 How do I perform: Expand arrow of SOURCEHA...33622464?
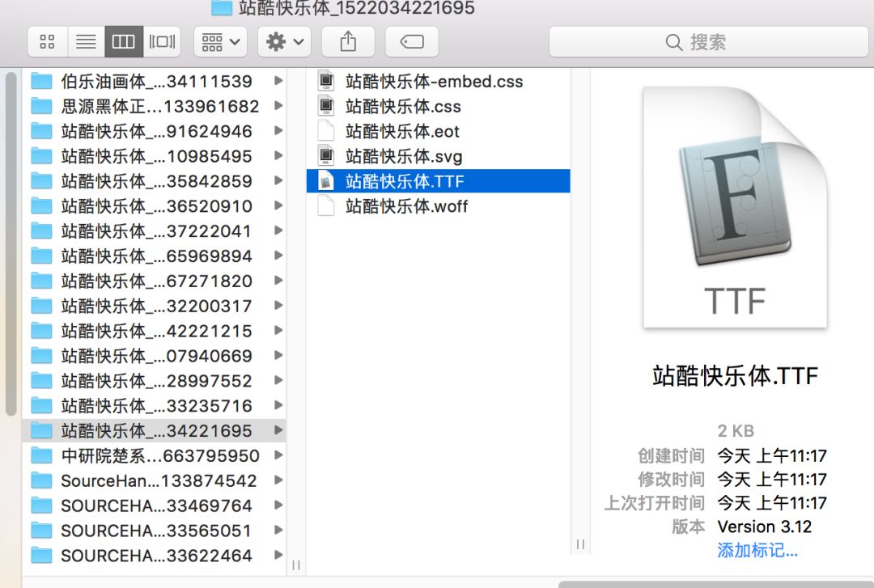coord(278,555)
